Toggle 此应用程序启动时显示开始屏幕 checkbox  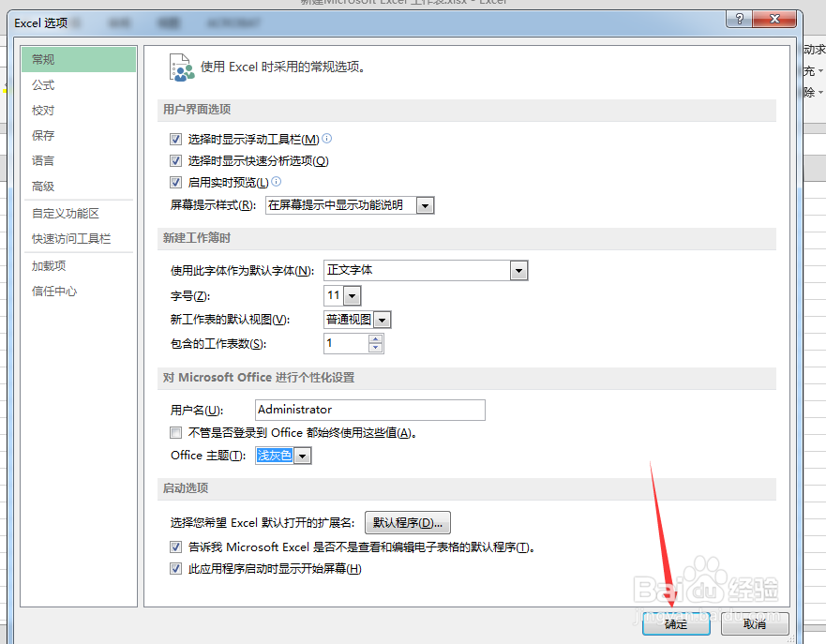point(176,569)
